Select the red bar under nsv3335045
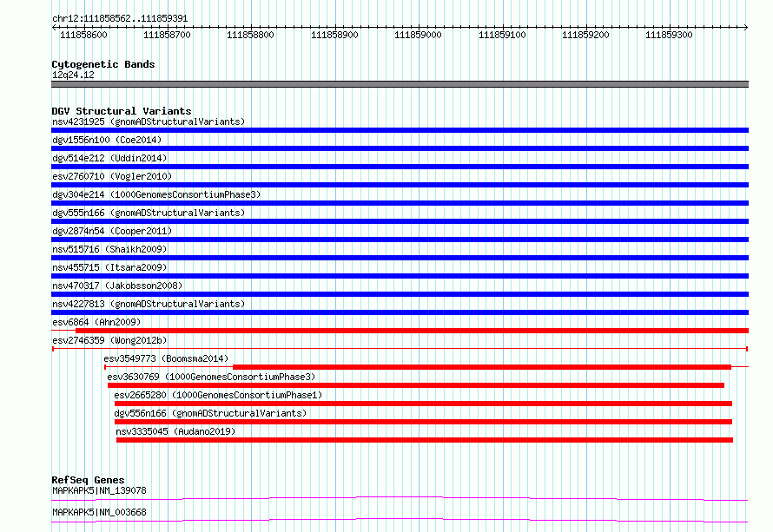The width and height of the screenshot is (773, 532). (x=425, y=440)
